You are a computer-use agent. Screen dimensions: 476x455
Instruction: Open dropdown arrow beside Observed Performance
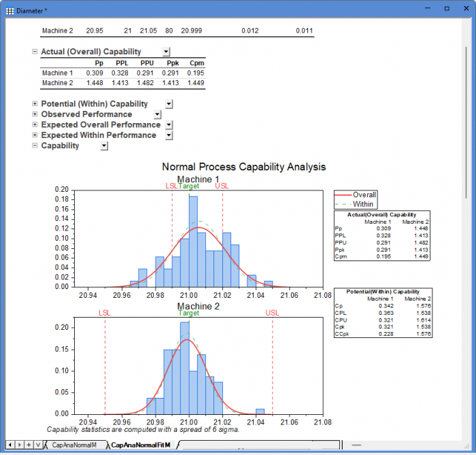(157, 114)
